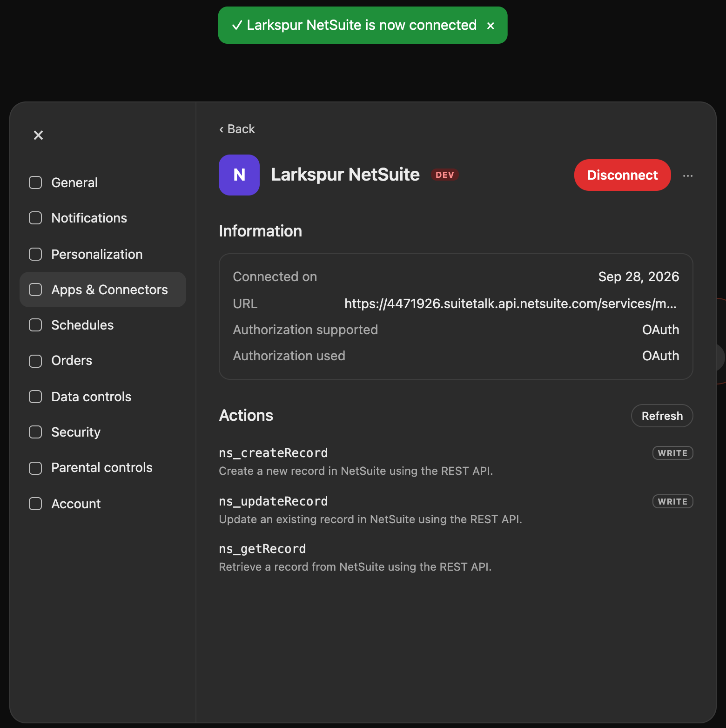Click the "Retrieve a record" description text
This screenshot has width=726, height=728.
click(x=355, y=567)
